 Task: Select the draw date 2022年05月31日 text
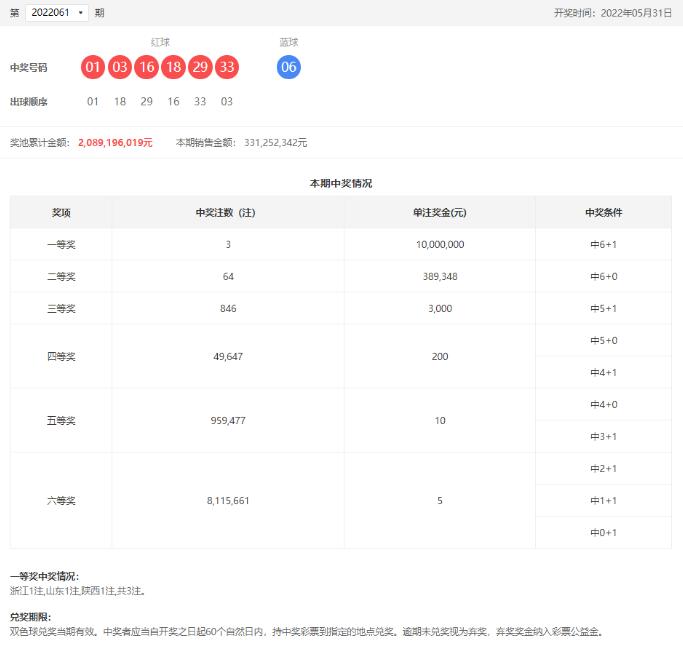pyautogui.click(x=636, y=13)
